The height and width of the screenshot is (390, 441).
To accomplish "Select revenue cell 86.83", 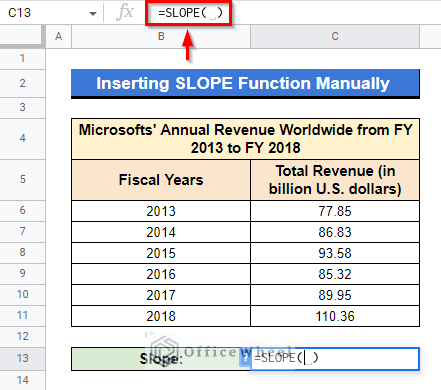I will (335, 232).
